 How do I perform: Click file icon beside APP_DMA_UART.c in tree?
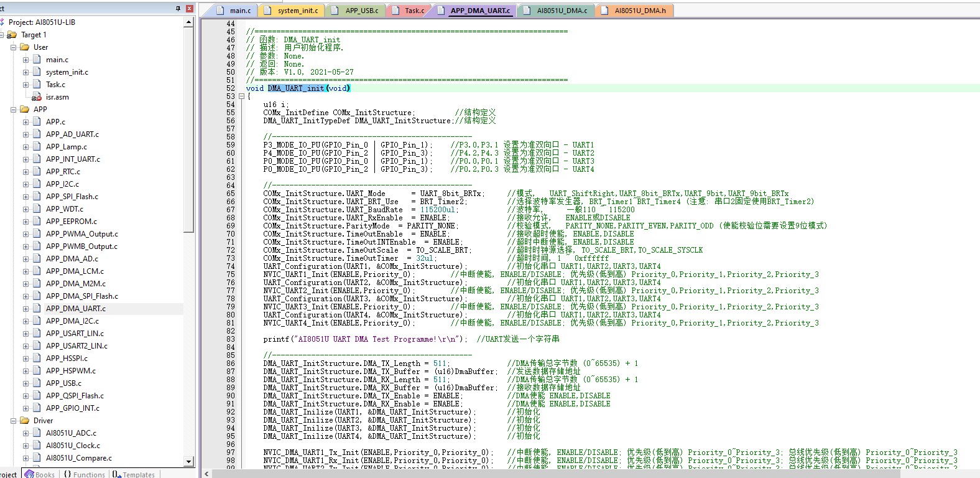(x=37, y=309)
